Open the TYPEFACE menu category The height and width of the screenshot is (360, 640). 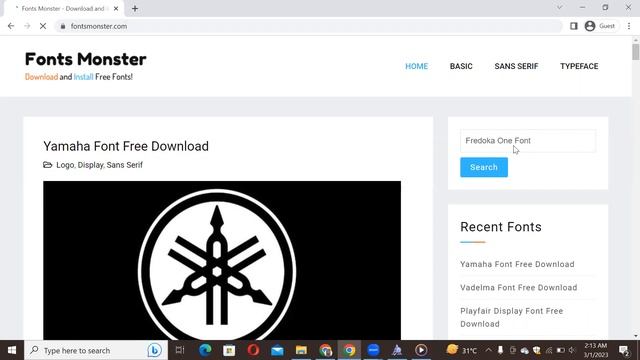(579, 66)
